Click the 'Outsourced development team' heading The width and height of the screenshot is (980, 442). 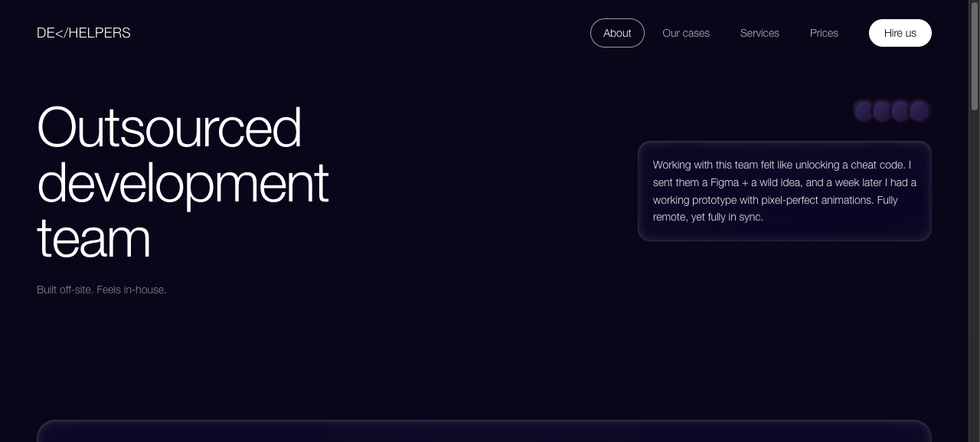tap(183, 182)
